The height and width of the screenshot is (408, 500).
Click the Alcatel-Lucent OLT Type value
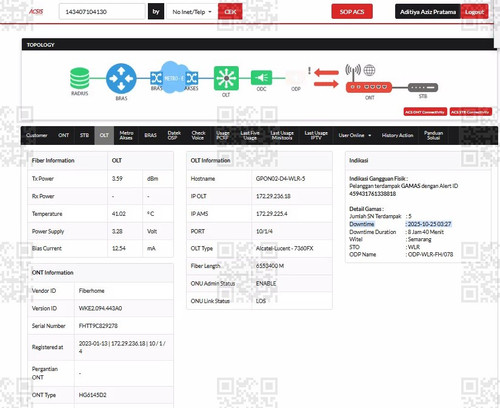pyautogui.click(x=284, y=248)
